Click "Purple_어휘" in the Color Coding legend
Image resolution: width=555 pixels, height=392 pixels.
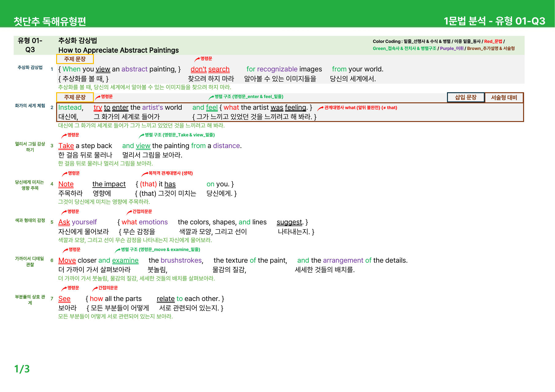pos(452,48)
